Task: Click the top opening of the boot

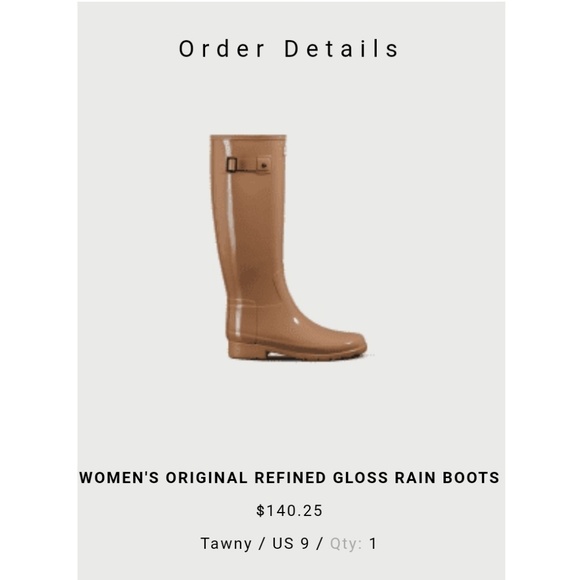Action: click(248, 137)
